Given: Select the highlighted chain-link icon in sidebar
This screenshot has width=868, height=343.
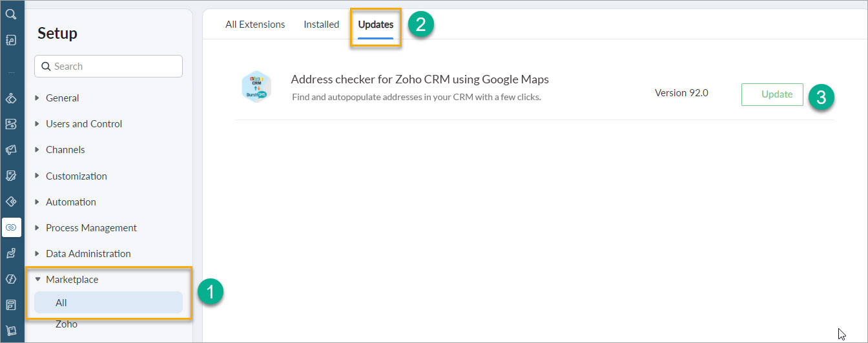Looking at the screenshot, I should [x=11, y=227].
